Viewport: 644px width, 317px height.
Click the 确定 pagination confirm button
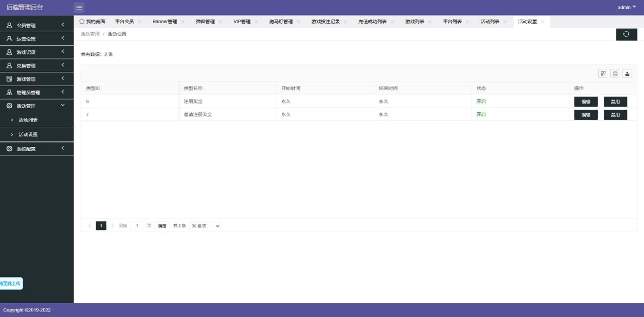[162, 225]
